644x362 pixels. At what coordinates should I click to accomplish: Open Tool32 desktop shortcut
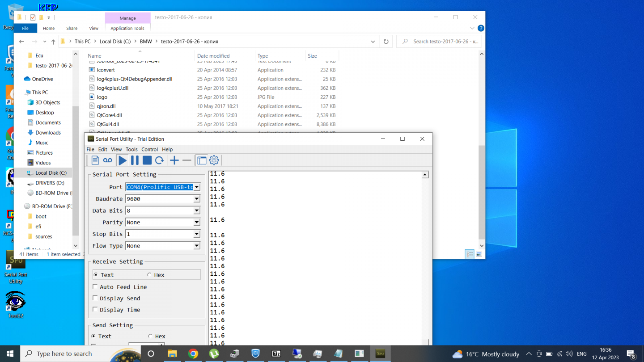click(15, 305)
